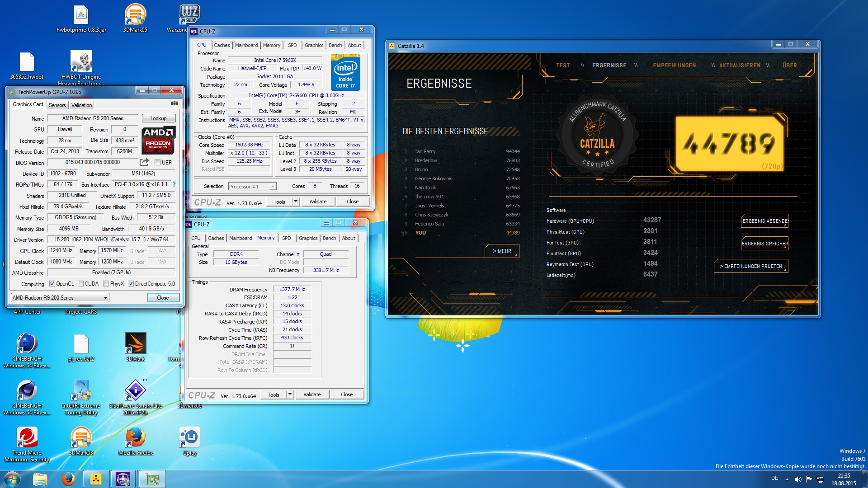The height and width of the screenshot is (488, 868).
Task: Click DRAM Frequency value 1377.7 MHz
Action: pyautogui.click(x=292, y=289)
